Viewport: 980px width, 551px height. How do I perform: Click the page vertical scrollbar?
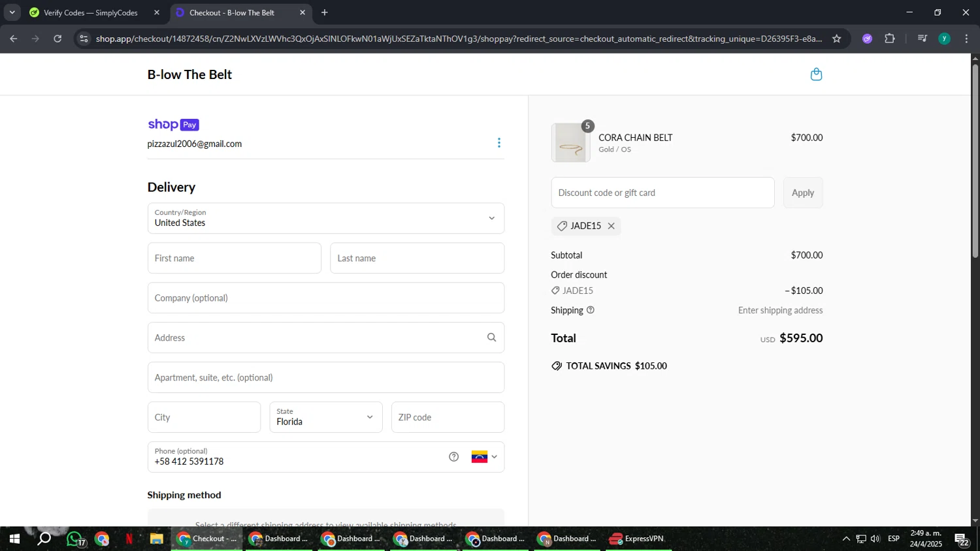975,160
